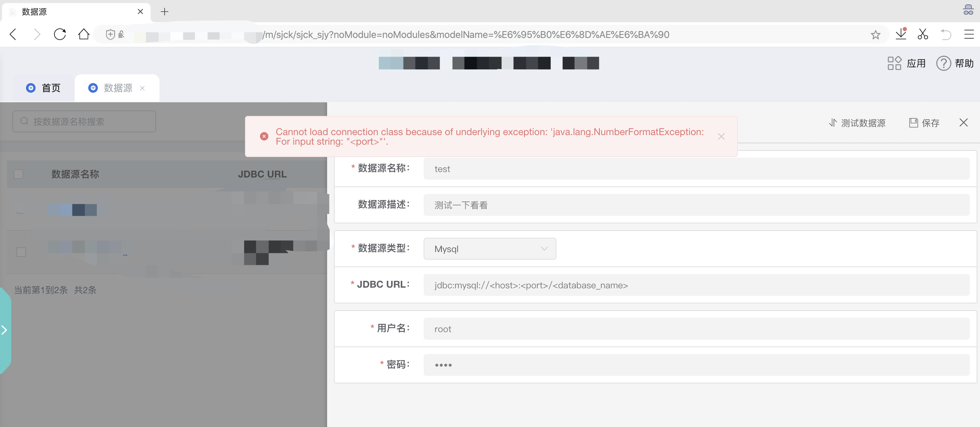
Task: Switch to the 首页 tab
Action: click(43, 88)
